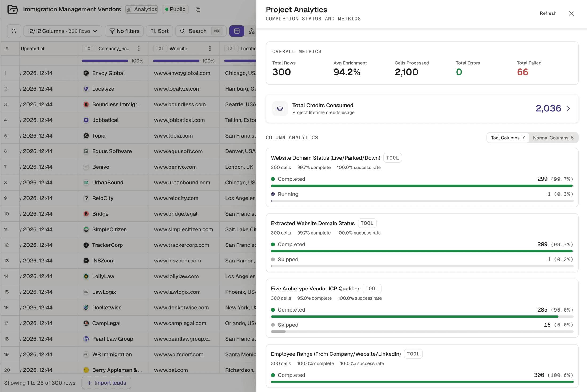Click the Cells Processed value 2,100
587x392 pixels.
406,72
